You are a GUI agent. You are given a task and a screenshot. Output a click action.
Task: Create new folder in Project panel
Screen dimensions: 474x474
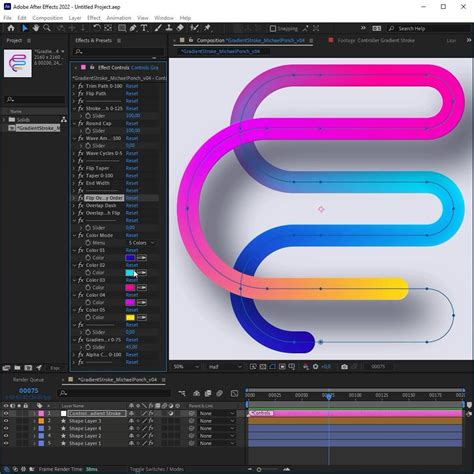[x=17, y=368]
